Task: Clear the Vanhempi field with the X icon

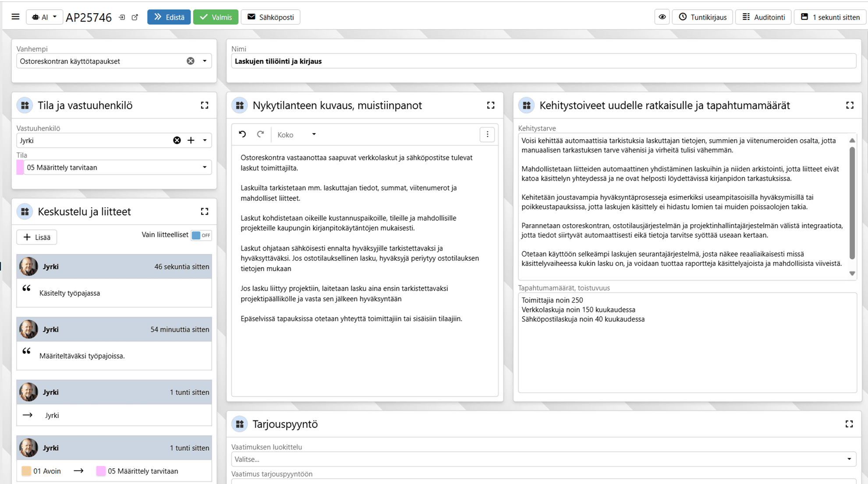Action: pos(191,61)
